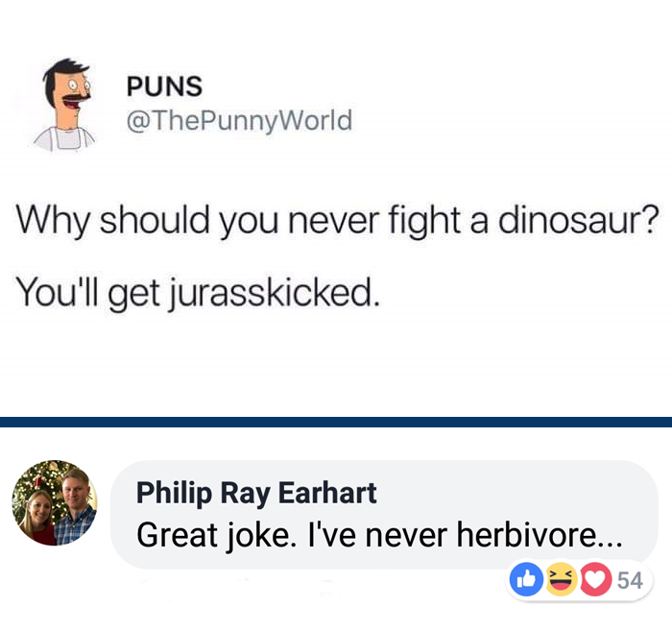Click the comment text 'Great joke. I've never herbivore...'
The height and width of the screenshot is (632, 672).
point(379,535)
